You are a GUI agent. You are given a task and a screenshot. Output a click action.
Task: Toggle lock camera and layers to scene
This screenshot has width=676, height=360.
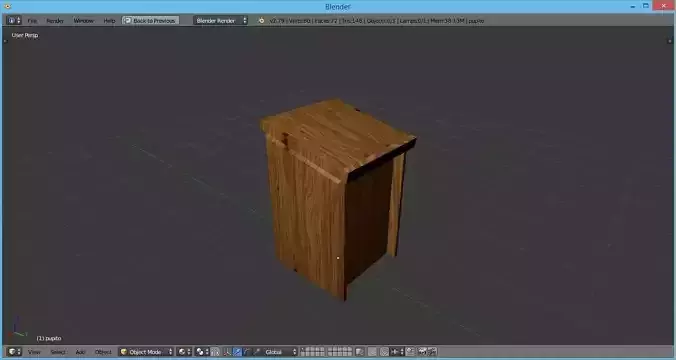[360, 352]
